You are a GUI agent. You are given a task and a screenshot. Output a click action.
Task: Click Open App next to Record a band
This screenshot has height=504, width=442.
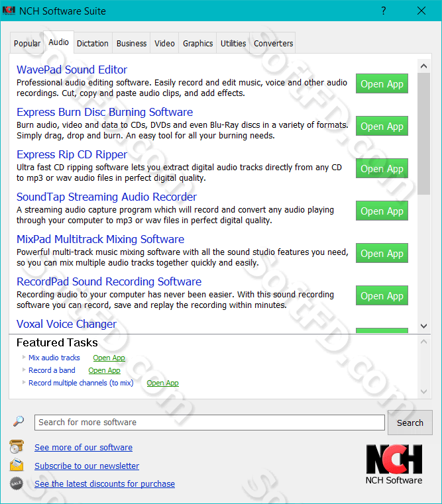(x=104, y=370)
